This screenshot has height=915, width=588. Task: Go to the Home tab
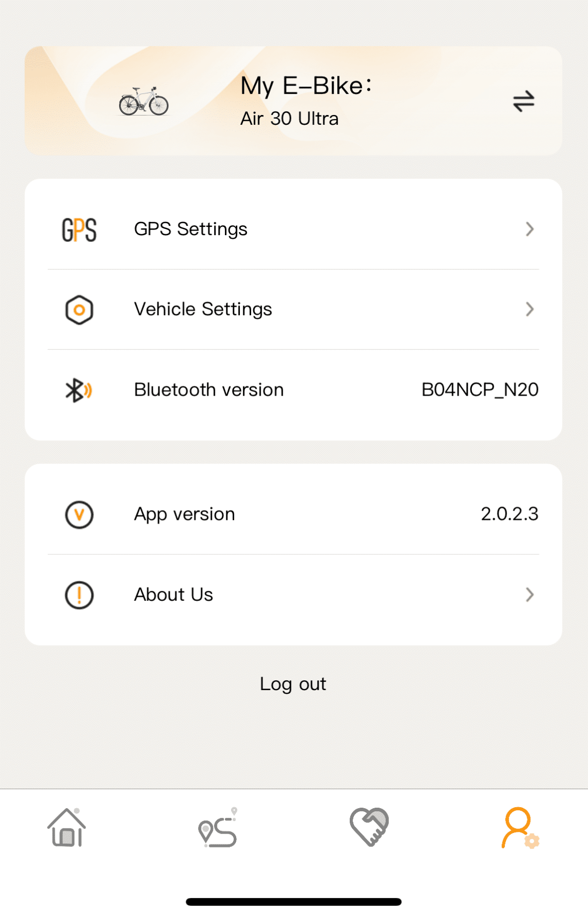[x=67, y=827]
